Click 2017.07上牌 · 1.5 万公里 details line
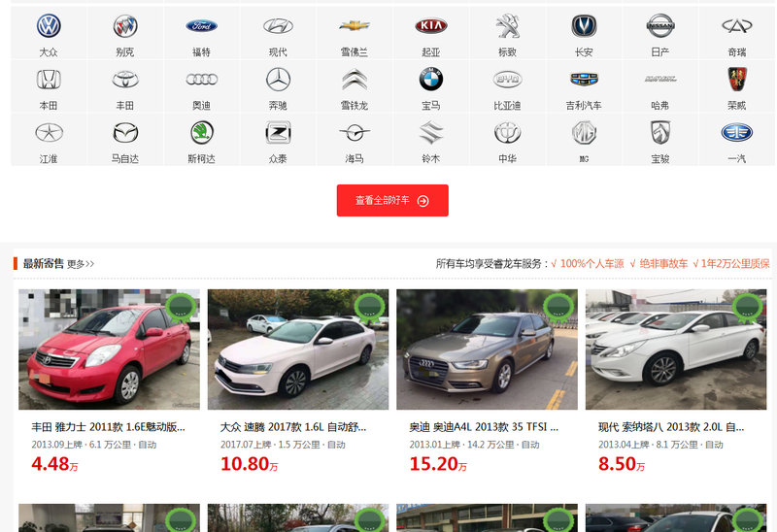The image size is (777, 532). pos(283,445)
